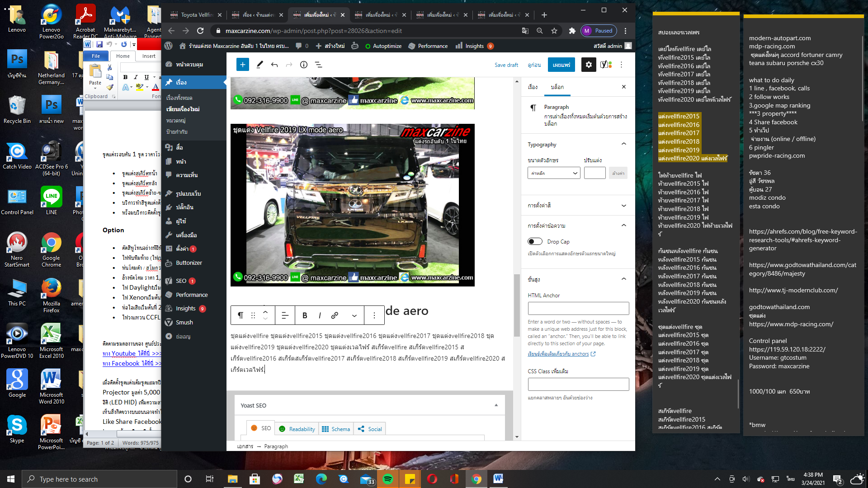Select the pencil tools mode icon in the editor
Screen dimensions: 868x488
259,65
